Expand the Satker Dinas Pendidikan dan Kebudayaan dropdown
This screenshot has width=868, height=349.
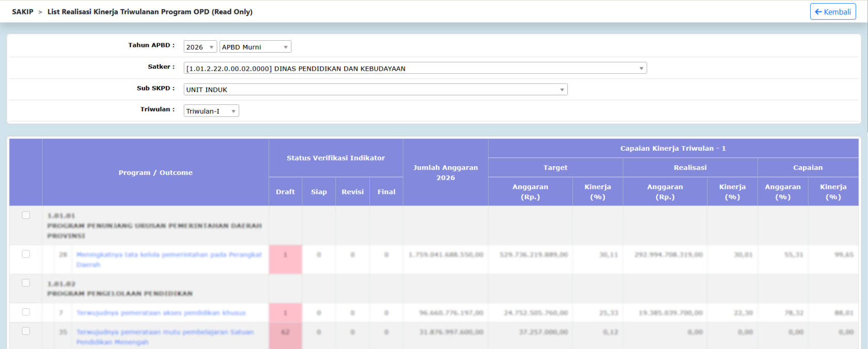[415, 68]
